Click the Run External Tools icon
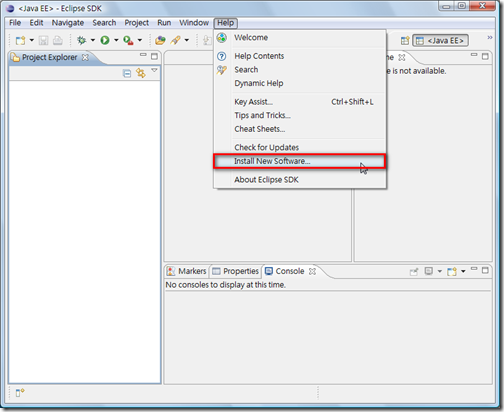 point(128,40)
